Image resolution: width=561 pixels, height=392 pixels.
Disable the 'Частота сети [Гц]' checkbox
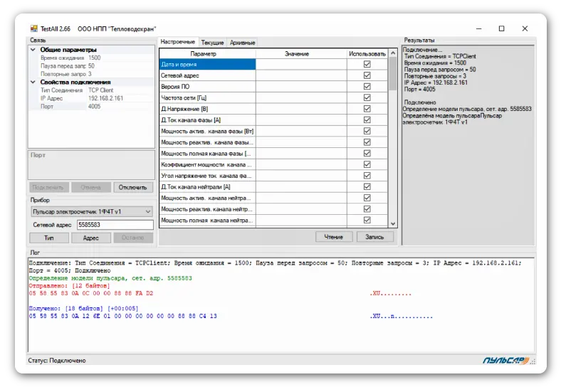tap(367, 97)
